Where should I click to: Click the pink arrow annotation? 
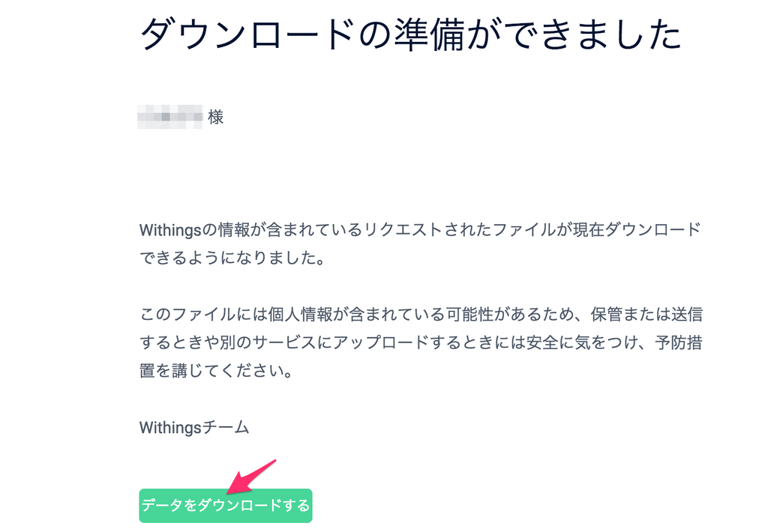[x=252, y=477]
